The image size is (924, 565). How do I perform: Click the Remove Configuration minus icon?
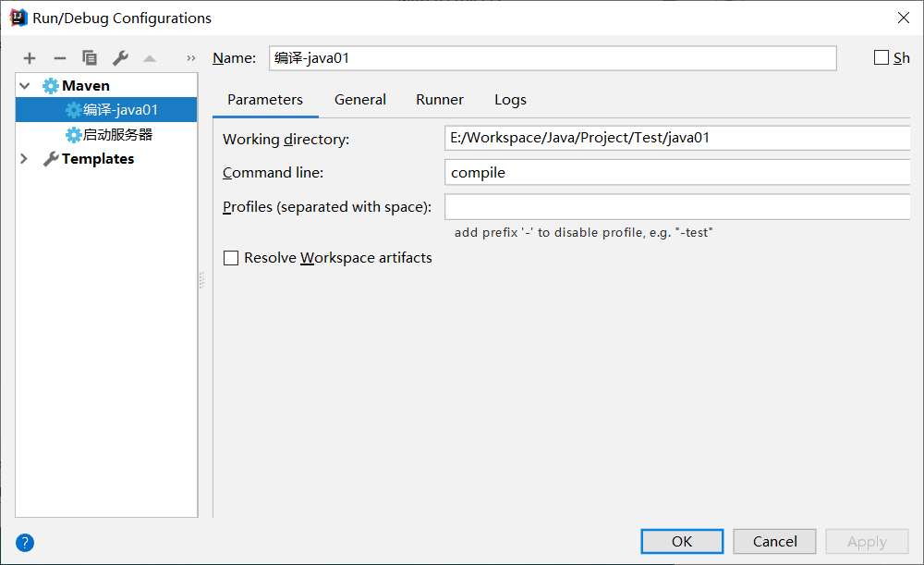(x=60, y=58)
